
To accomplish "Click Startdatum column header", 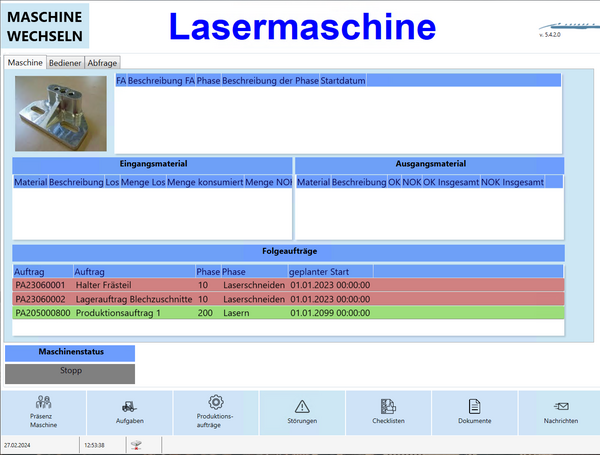I will pyautogui.click(x=343, y=81).
